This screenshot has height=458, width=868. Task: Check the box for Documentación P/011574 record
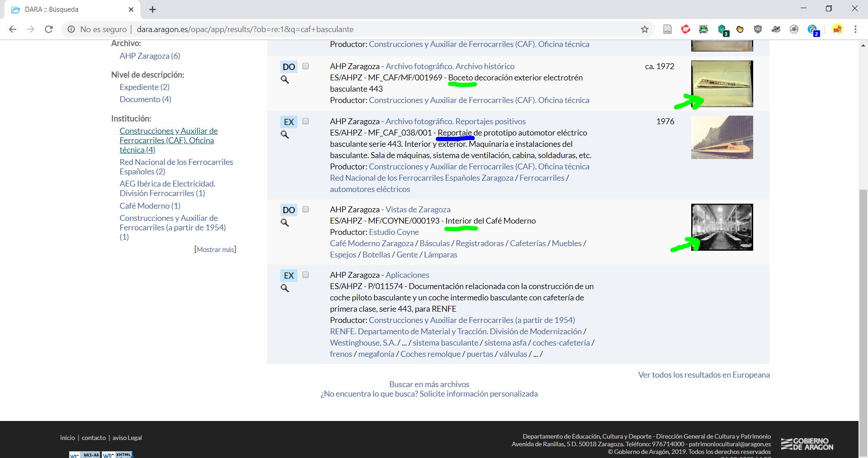coord(306,275)
